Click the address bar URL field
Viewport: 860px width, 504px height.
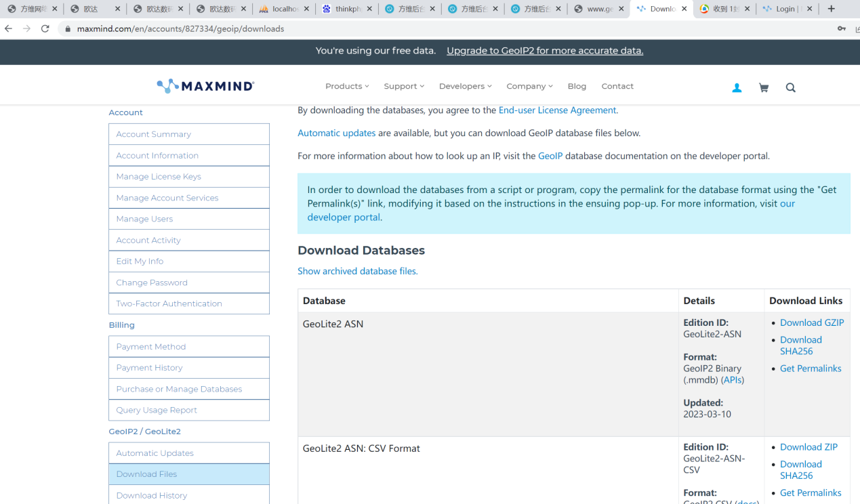(x=447, y=29)
